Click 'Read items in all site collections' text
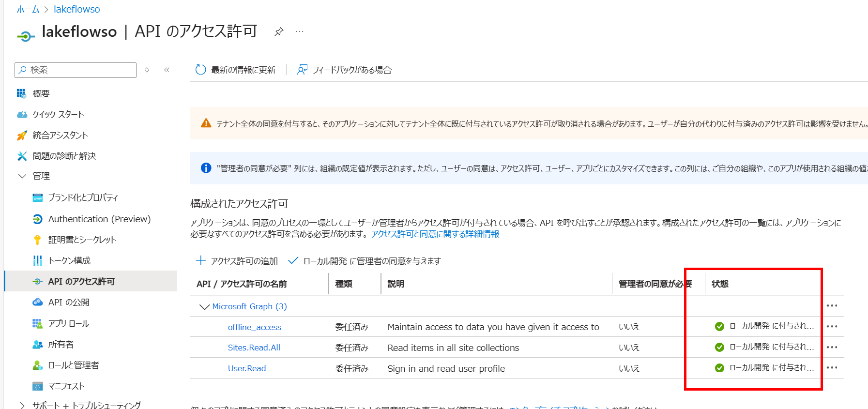The image size is (868, 409). click(453, 348)
